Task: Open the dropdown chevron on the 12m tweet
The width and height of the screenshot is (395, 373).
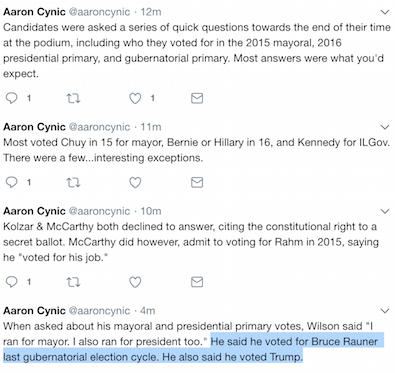Action: (x=385, y=12)
